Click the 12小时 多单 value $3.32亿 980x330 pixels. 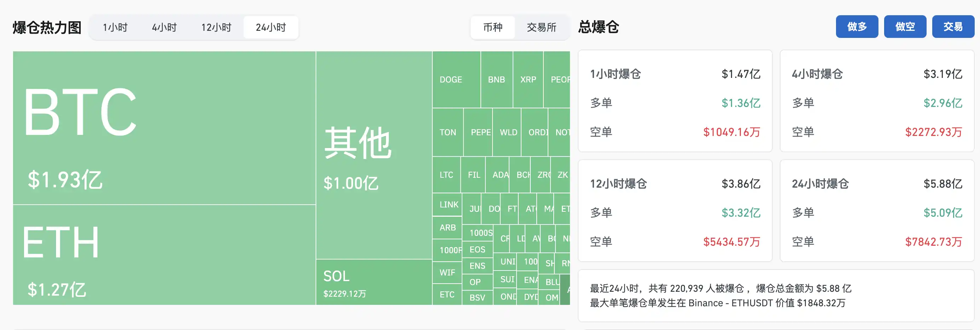741,213
